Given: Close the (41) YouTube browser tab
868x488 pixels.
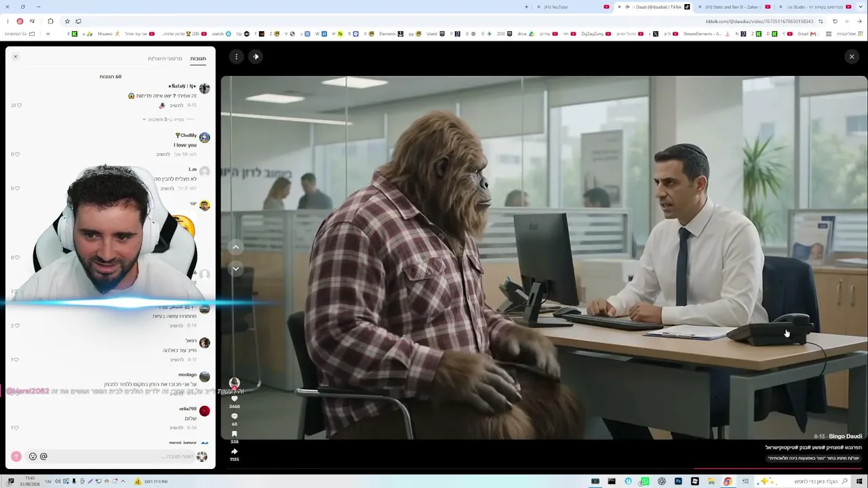Looking at the screenshot, I should [x=538, y=7].
